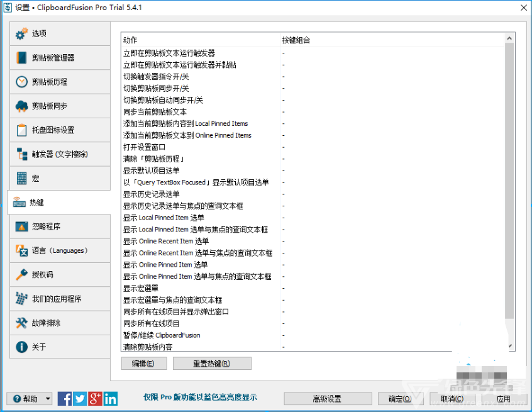This screenshot has height=412, width=532.
Task: Select row 显示默认项目选单
Action: 313,170
